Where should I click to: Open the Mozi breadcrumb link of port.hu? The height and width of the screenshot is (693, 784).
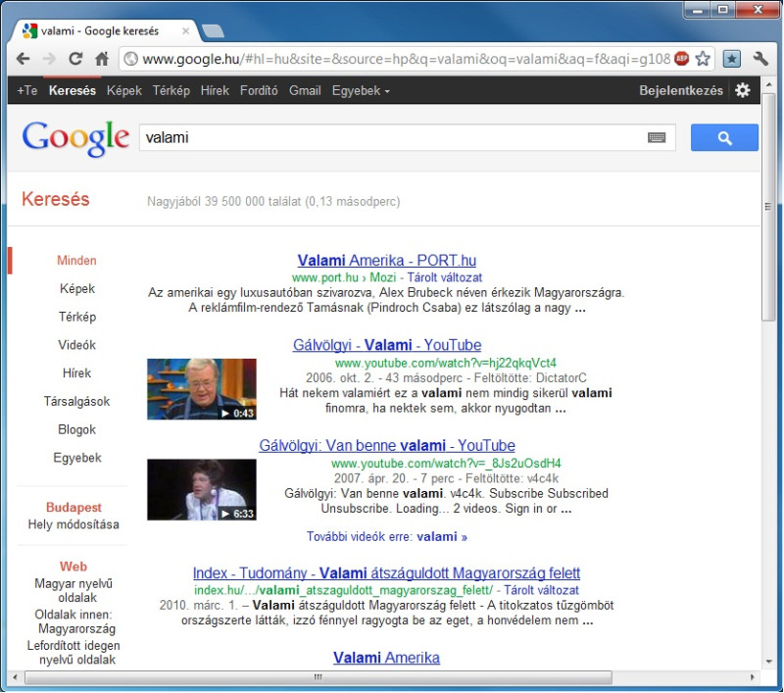click(382, 277)
